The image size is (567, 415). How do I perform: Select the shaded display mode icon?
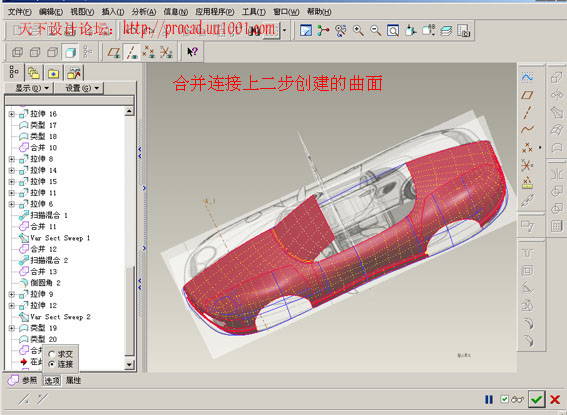[x=70, y=52]
